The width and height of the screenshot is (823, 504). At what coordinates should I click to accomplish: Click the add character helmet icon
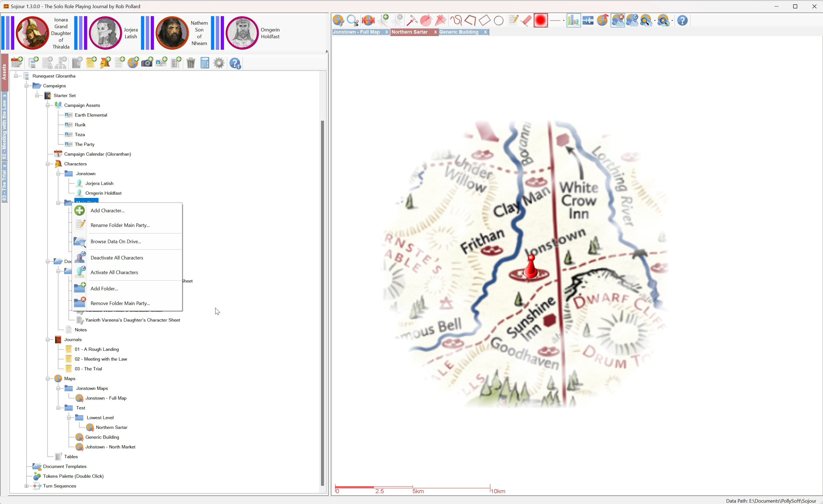(x=105, y=63)
